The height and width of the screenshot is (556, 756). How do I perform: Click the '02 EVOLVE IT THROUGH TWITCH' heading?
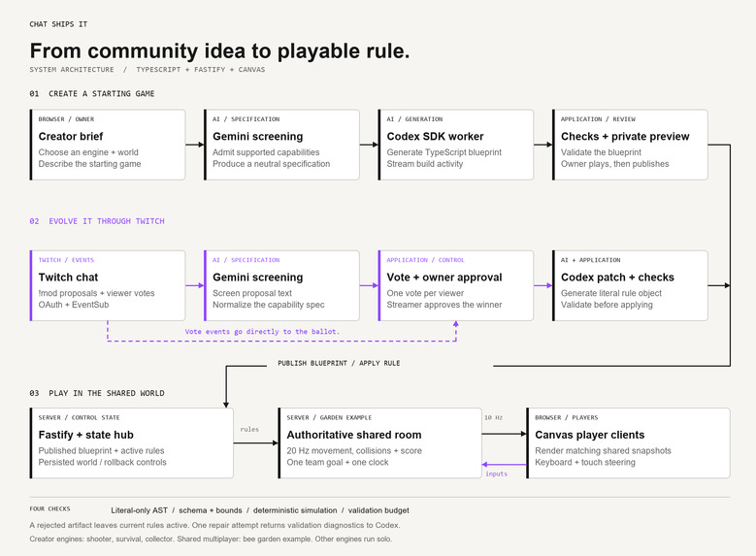point(97,221)
